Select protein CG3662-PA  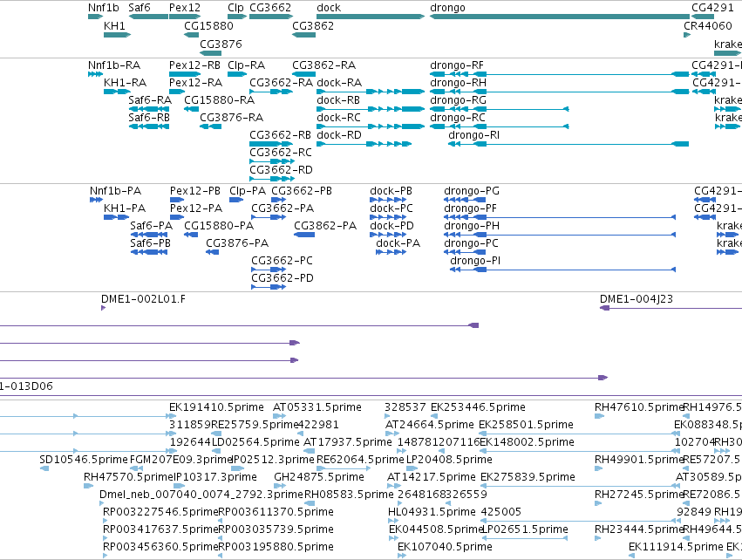(283, 208)
